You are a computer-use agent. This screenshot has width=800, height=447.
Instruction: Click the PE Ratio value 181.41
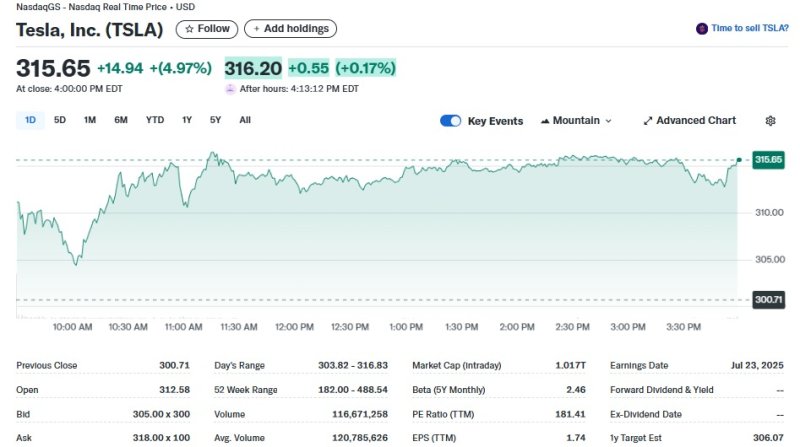tap(570, 414)
